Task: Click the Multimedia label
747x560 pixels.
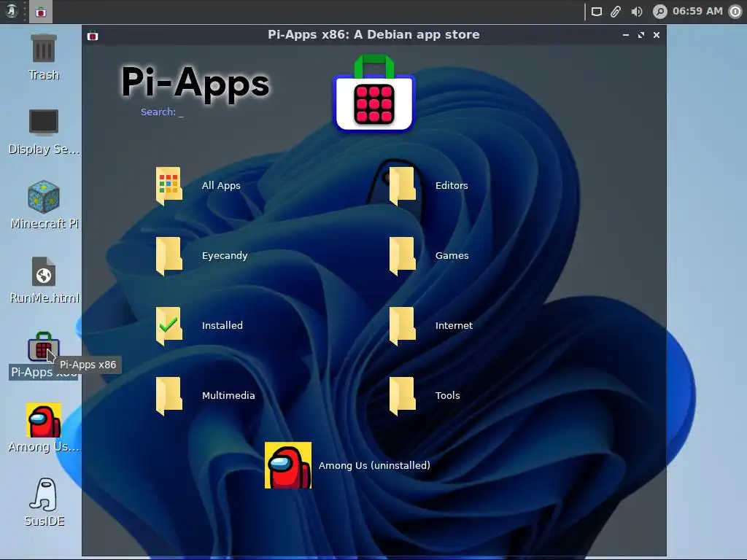Action: [x=228, y=396]
